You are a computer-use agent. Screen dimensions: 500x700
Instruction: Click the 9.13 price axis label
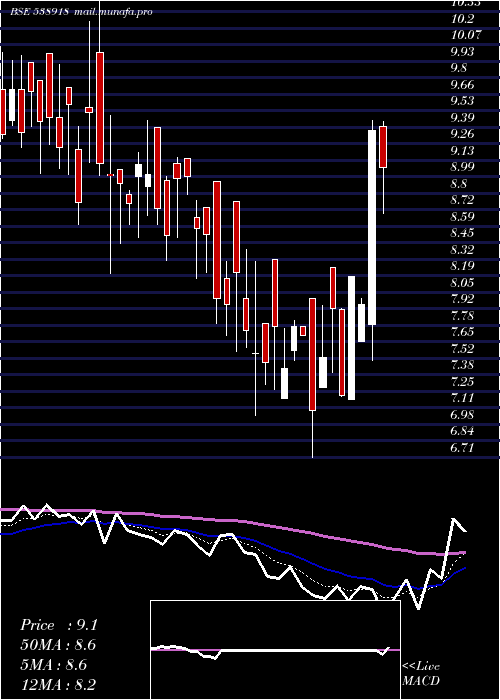(x=462, y=150)
